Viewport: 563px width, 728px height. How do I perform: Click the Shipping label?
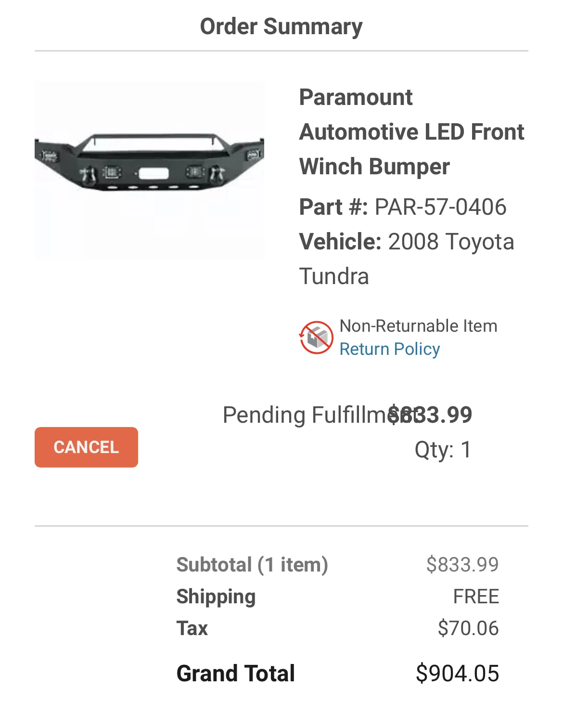216,597
